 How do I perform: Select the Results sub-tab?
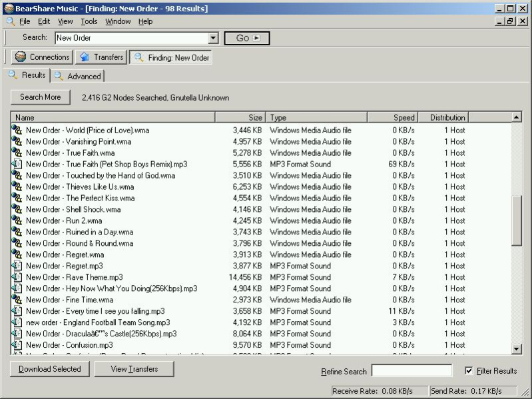28,75
